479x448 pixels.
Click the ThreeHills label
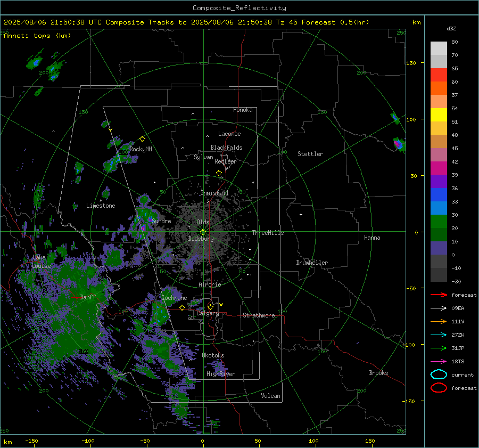[x=268, y=233]
